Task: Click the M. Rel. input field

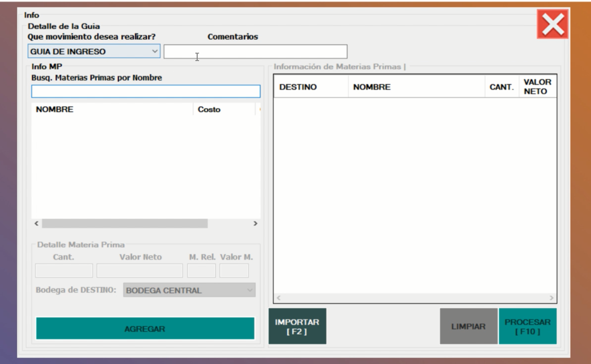Action: point(201,271)
